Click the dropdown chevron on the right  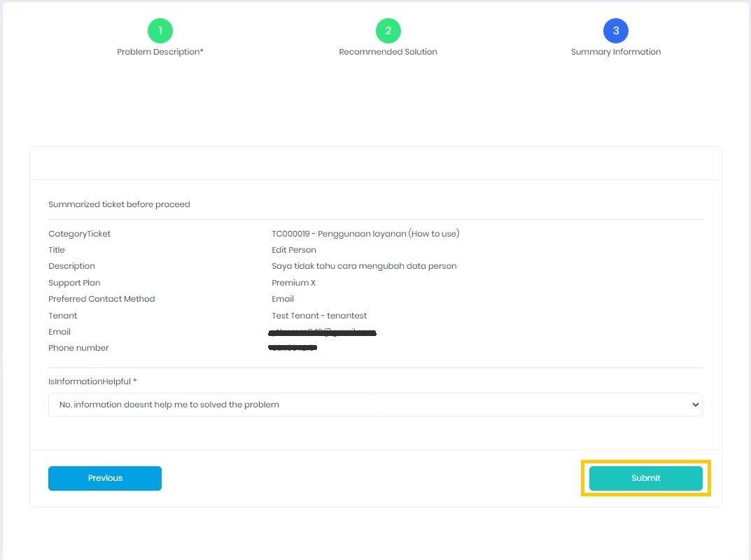click(x=695, y=404)
